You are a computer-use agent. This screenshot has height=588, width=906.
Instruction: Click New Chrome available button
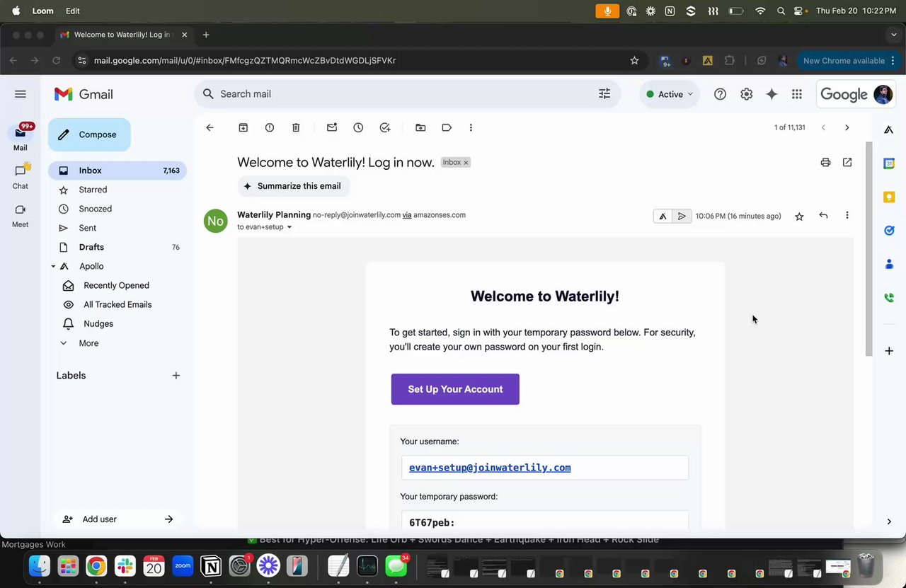pos(848,61)
